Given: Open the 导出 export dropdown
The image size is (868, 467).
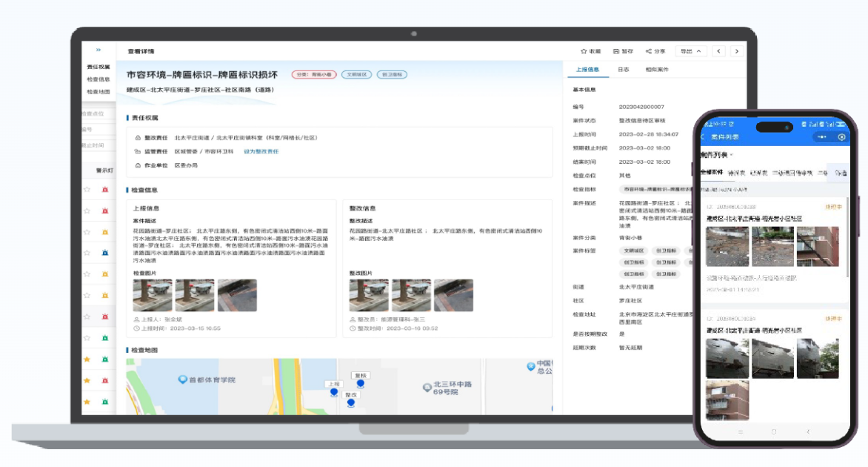Looking at the screenshot, I should [x=690, y=51].
